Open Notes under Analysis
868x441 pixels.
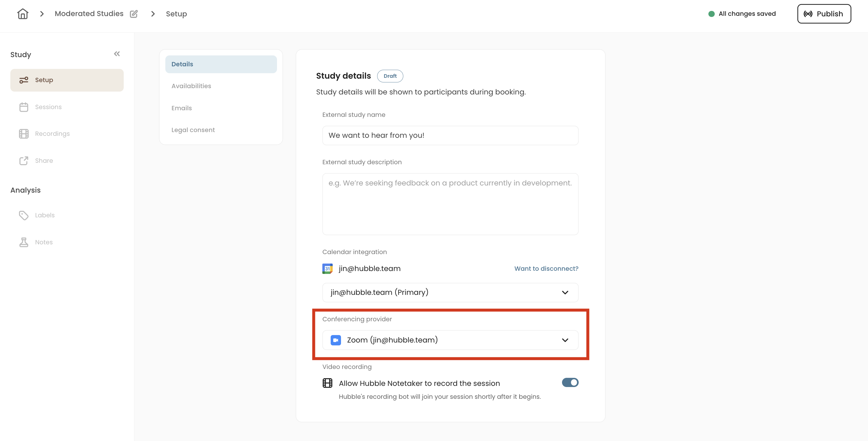click(x=67, y=242)
